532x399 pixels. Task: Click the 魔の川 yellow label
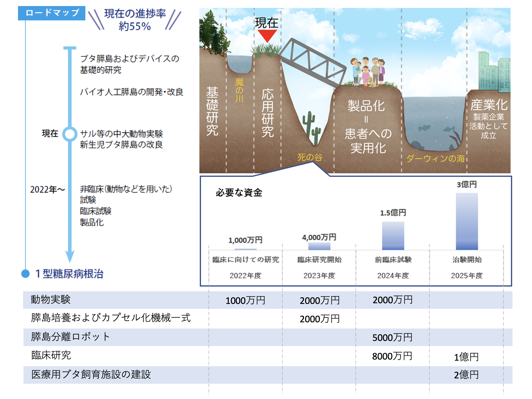coord(239,90)
